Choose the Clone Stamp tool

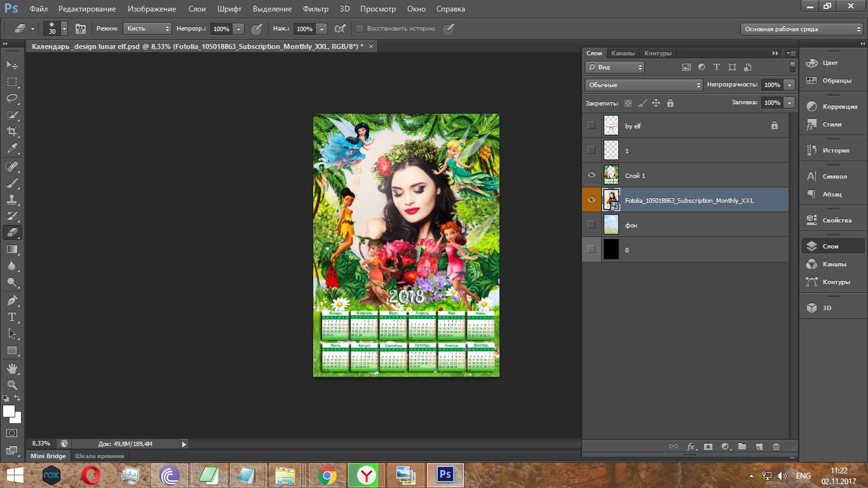(12, 200)
